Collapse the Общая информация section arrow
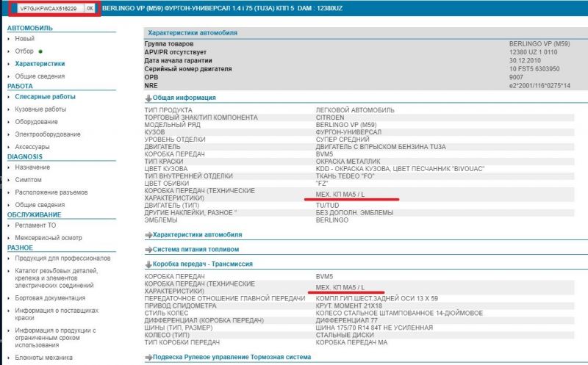 (148, 98)
